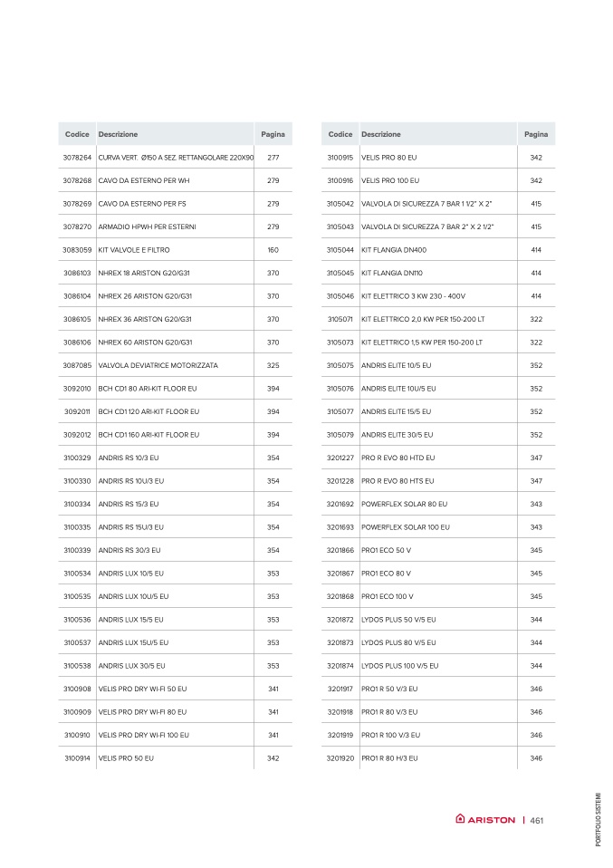Click KIT FLANGIA DN400 description
Screen dimensions: 613x868
394,250
